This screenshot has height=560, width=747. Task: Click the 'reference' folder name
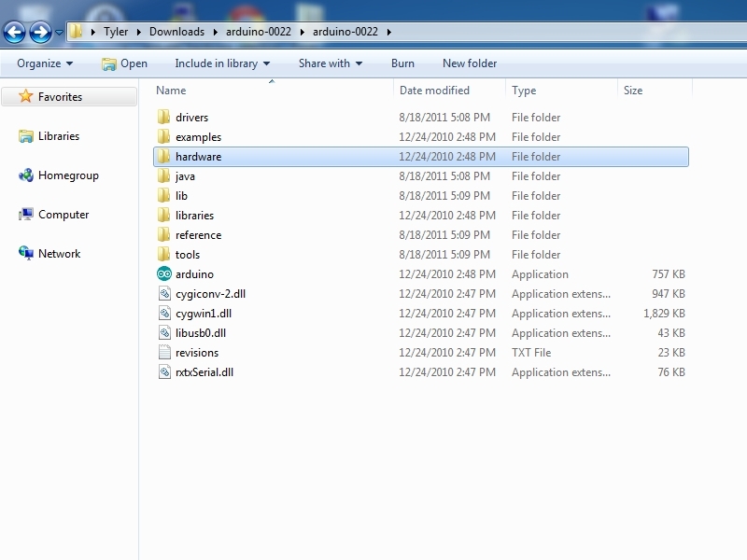tap(198, 235)
